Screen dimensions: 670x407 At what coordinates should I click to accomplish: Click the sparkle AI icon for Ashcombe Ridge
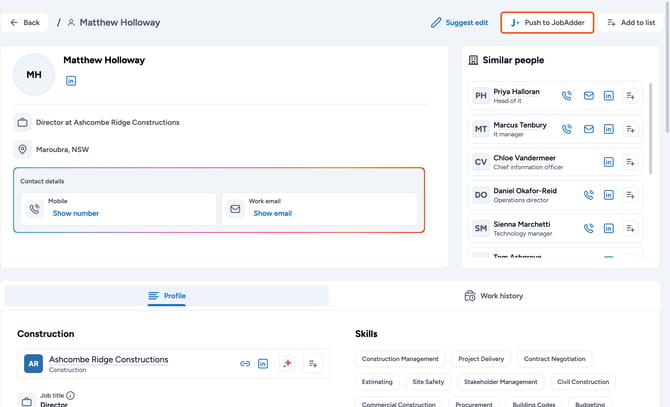(287, 363)
